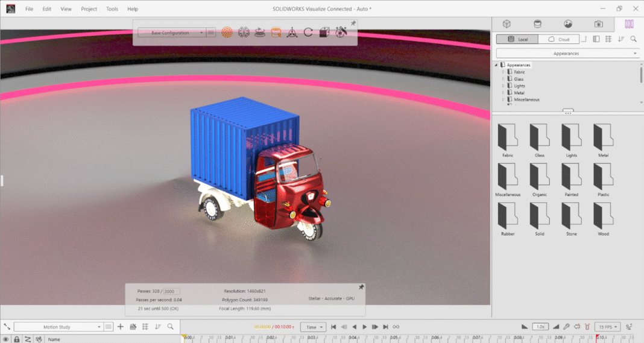This screenshot has height=343, width=644.
Task: Open the Metal folder thumbnail
Action: point(604,140)
